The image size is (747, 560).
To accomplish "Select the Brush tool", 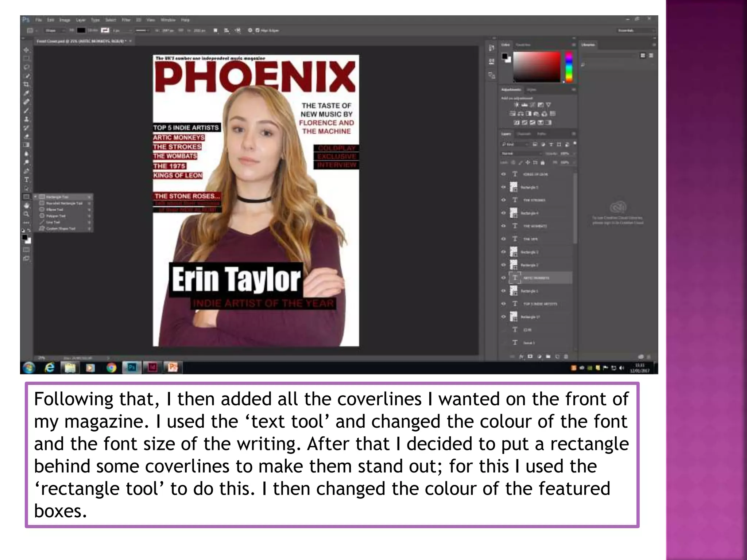I will coord(27,110).
